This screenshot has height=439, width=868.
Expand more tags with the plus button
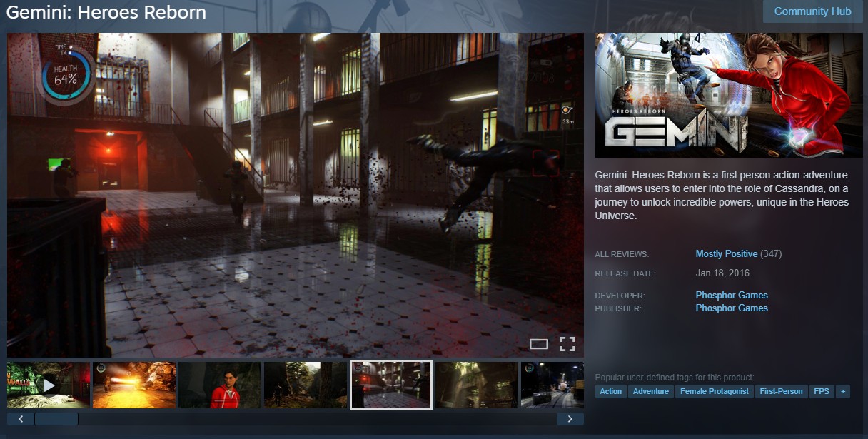coord(843,391)
